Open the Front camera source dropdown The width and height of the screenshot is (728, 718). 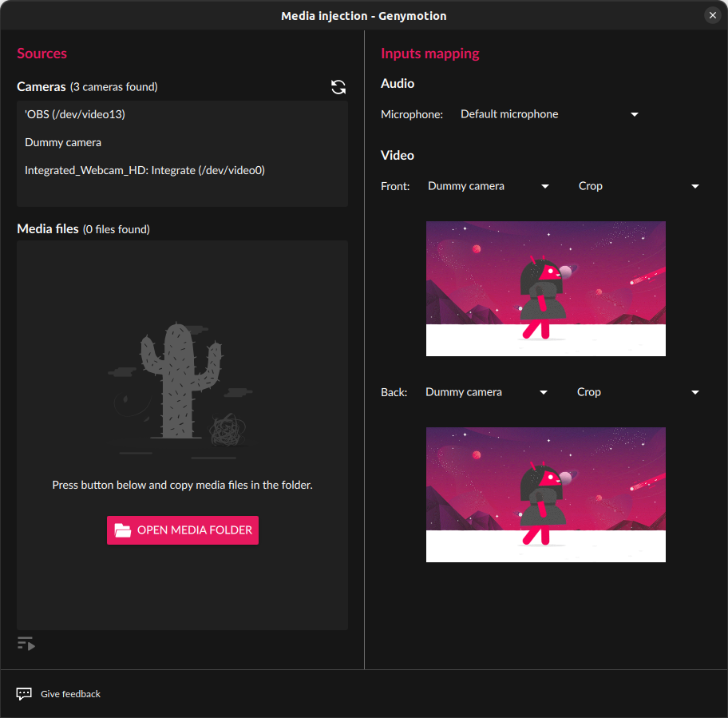(489, 186)
